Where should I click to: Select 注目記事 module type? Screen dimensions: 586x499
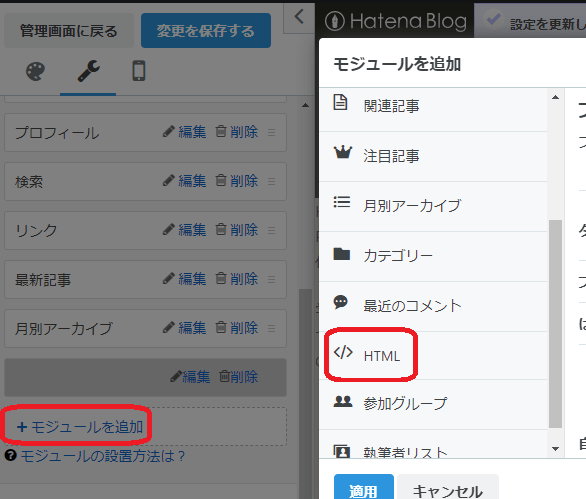[x=433, y=157]
